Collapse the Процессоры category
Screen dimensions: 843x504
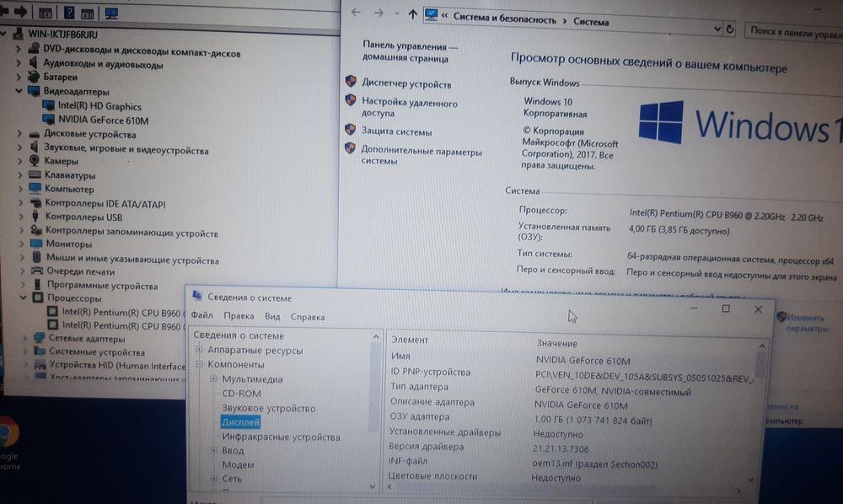(x=24, y=298)
